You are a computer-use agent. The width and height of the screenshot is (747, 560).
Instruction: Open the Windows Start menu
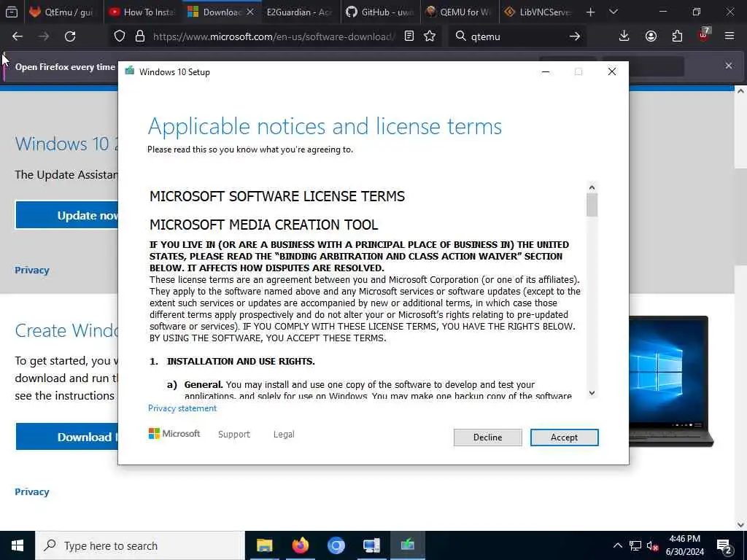click(x=18, y=545)
